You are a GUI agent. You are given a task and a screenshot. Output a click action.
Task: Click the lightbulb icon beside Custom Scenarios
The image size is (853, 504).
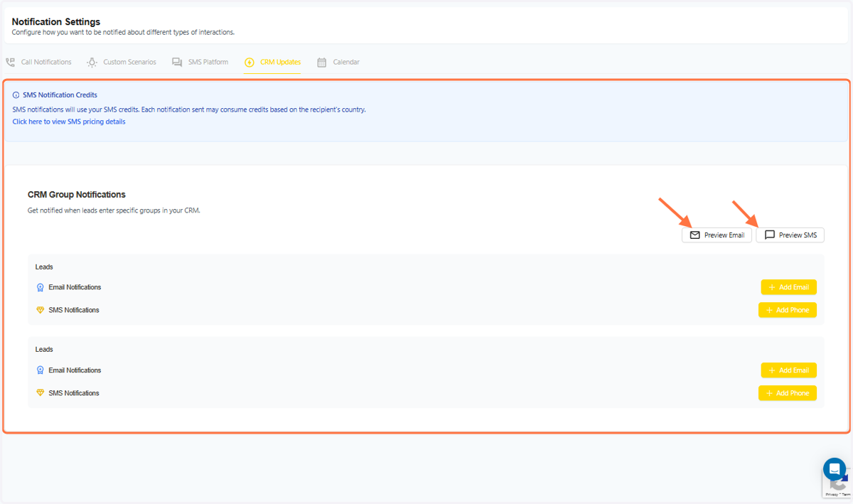[x=92, y=63]
